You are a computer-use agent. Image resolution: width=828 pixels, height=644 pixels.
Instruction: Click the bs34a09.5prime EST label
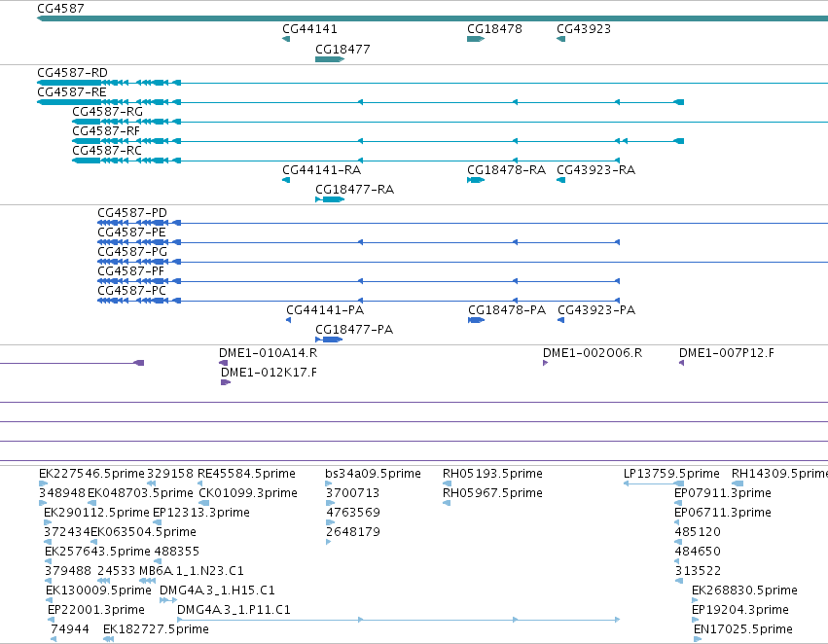pyautogui.click(x=374, y=474)
